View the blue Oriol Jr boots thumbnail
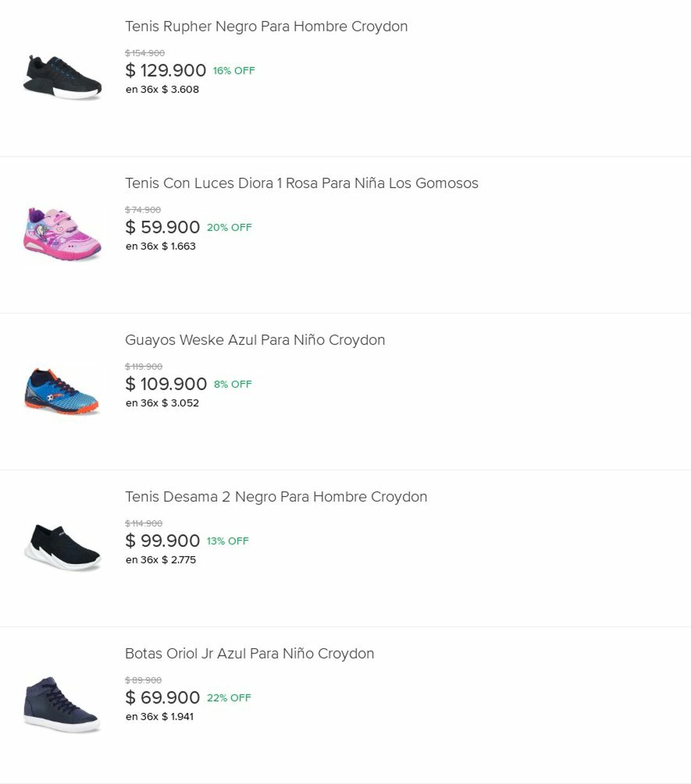The width and height of the screenshot is (691, 784). (62, 704)
